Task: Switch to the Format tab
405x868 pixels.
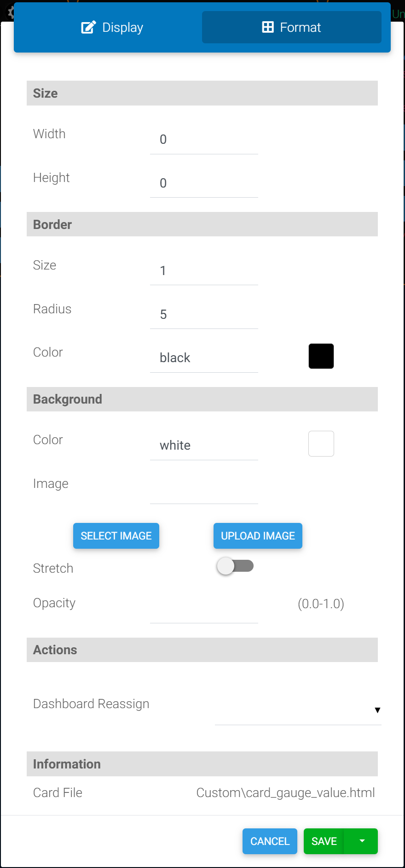Action: pyautogui.click(x=291, y=27)
